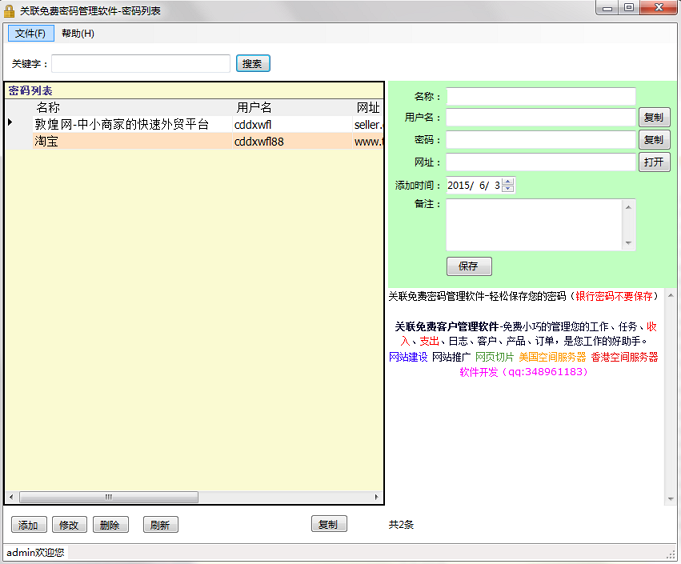The width and height of the screenshot is (681, 564).
Task: Click the 网页切片 link
Action: point(494,357)
